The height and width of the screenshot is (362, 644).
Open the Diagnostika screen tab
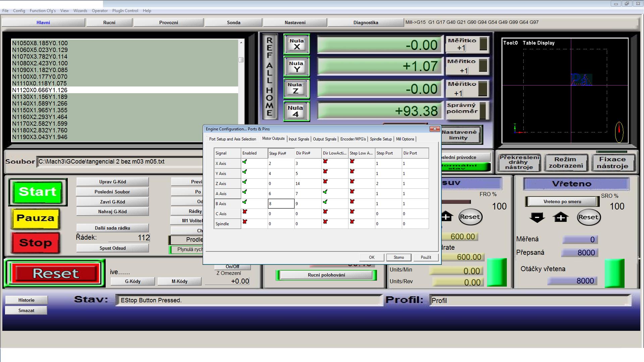point(366,22)
